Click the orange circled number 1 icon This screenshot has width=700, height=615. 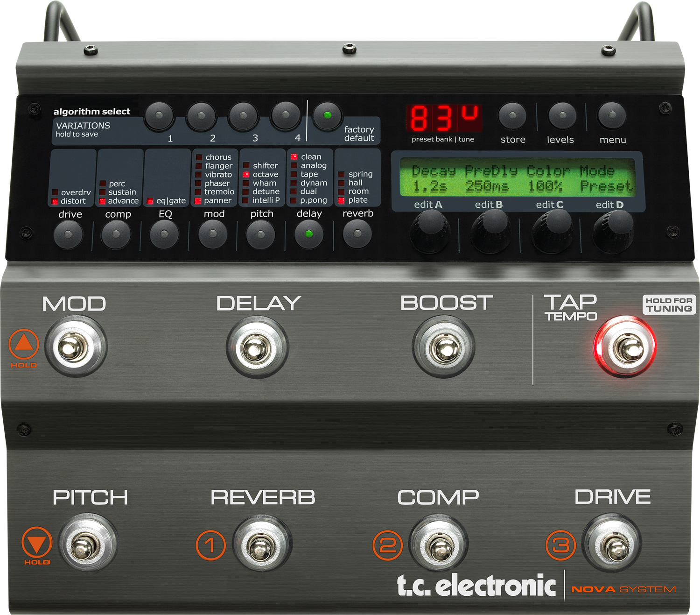coord(211,545)
